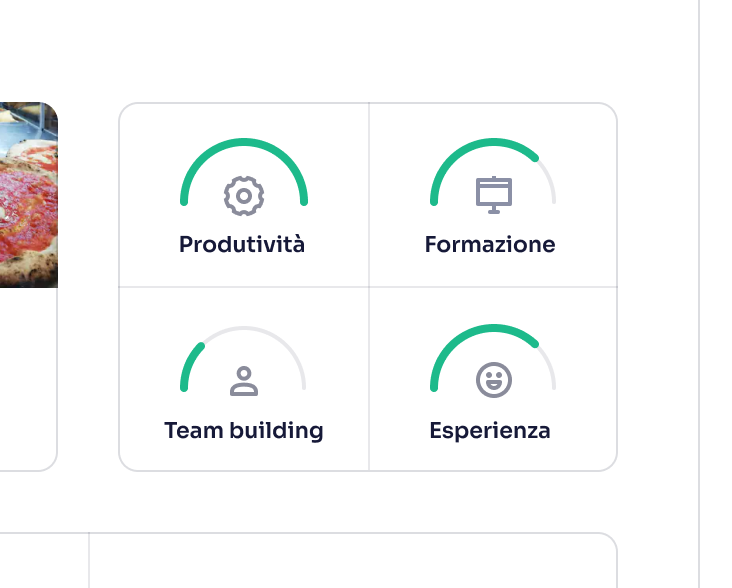Click the short green segment of Team building gauge

tap(189, 365)
